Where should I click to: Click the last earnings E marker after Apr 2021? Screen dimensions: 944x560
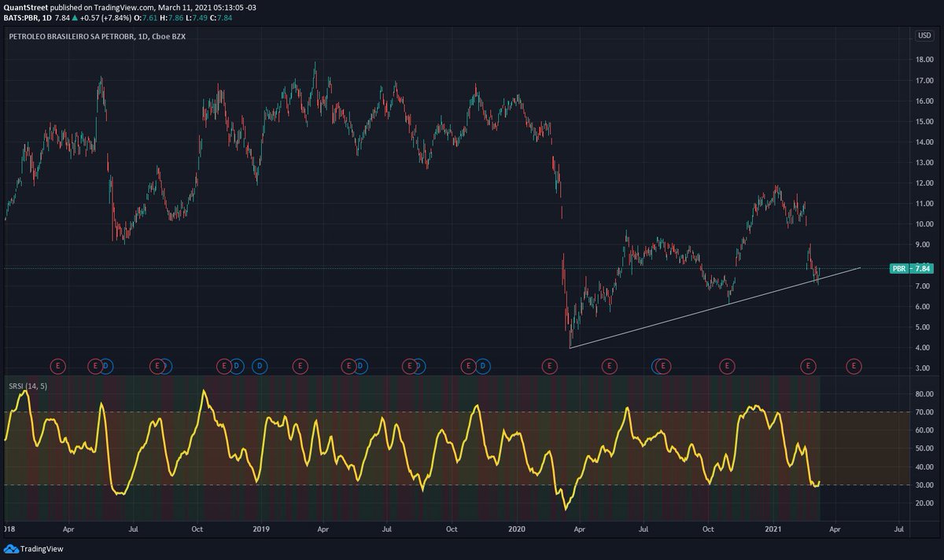click(x=854, y=365)
